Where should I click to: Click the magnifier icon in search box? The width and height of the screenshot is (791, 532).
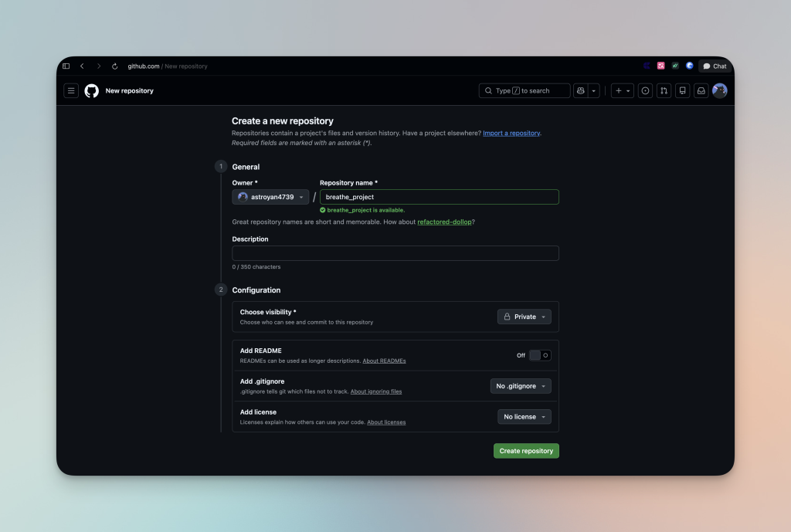(488, 91)
